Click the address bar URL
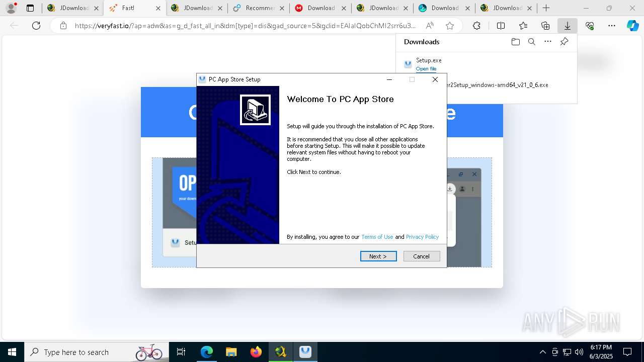The height and width of the screenshot is (362, 644). click(x=245, y=26)
